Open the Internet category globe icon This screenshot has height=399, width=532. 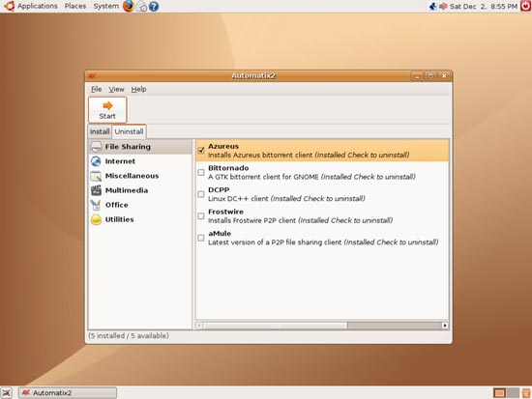(x=96, y=161)
